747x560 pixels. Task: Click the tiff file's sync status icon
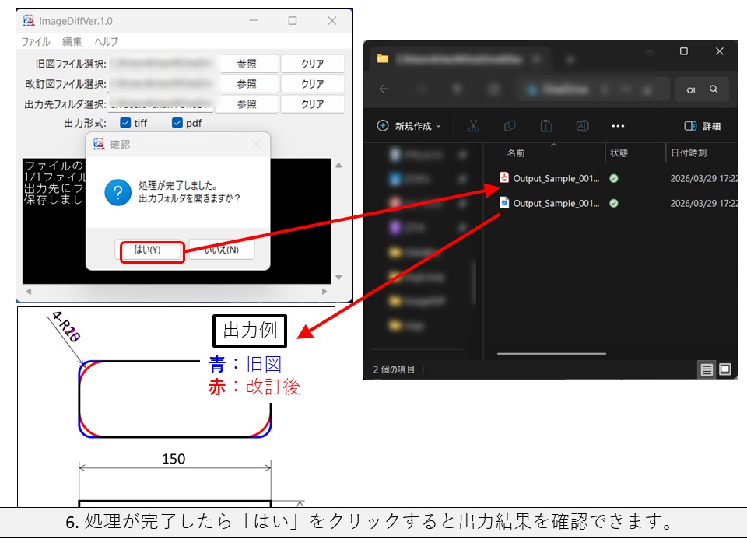614,203
